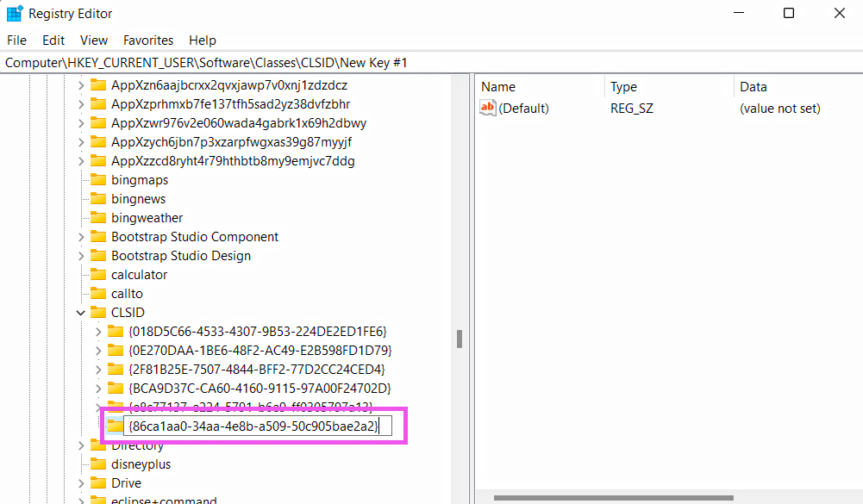Viewport: 863px width, 504px height.
Task: Click the key rename field {86ca1aa0-34aa-4e8b-a509-50c905bae2a2}
Action: tap(258, 426)
